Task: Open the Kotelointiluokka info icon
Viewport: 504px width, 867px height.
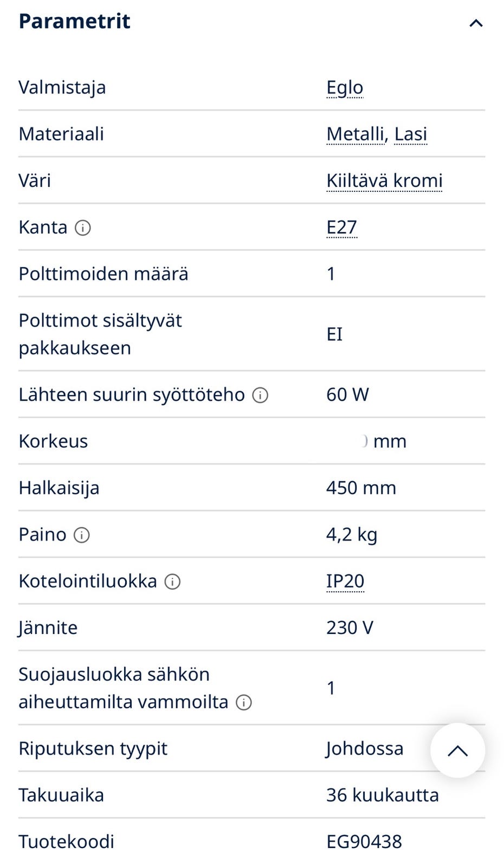Action: coord(172,582)
